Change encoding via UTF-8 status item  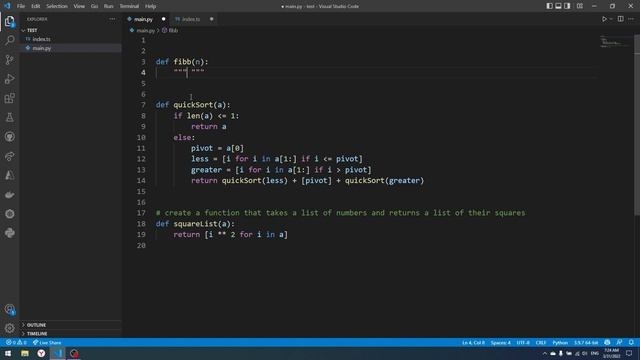point(523,342)
